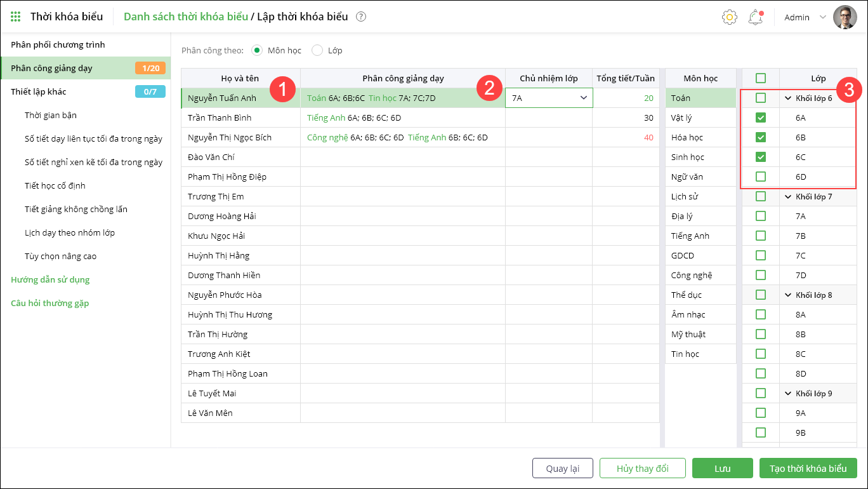
Task: Select Vật lý in subject list
Action: [x=681, y=118]
